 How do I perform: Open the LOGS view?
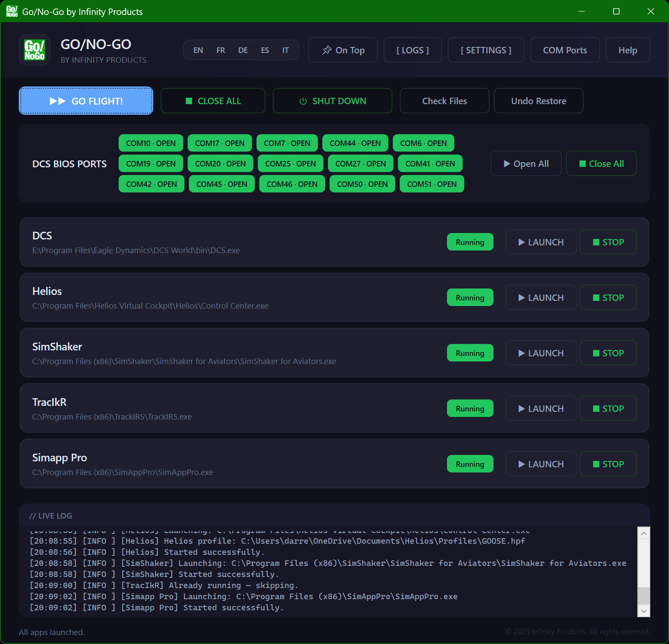412,50
